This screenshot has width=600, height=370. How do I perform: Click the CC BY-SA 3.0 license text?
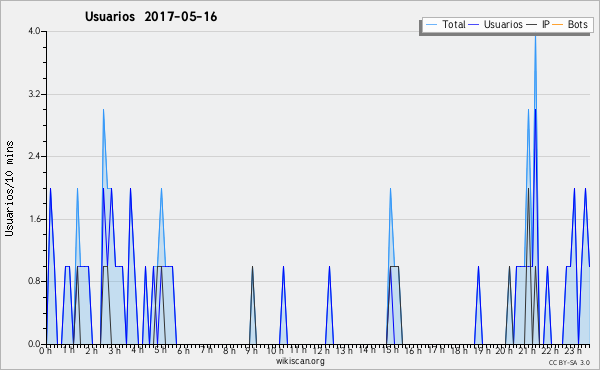[x=569, y=362]
